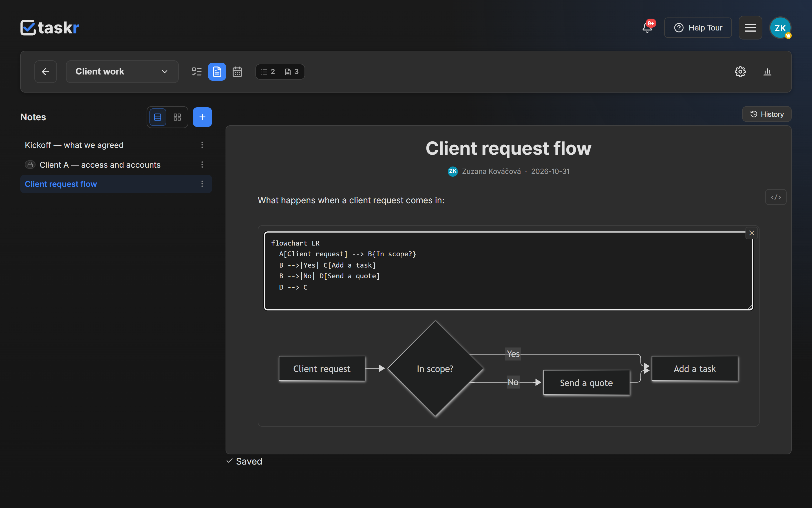Switch to the task list view icon
Image resolution: width=812 pixels, height=508 pixels.
click(x=197, y=72)
